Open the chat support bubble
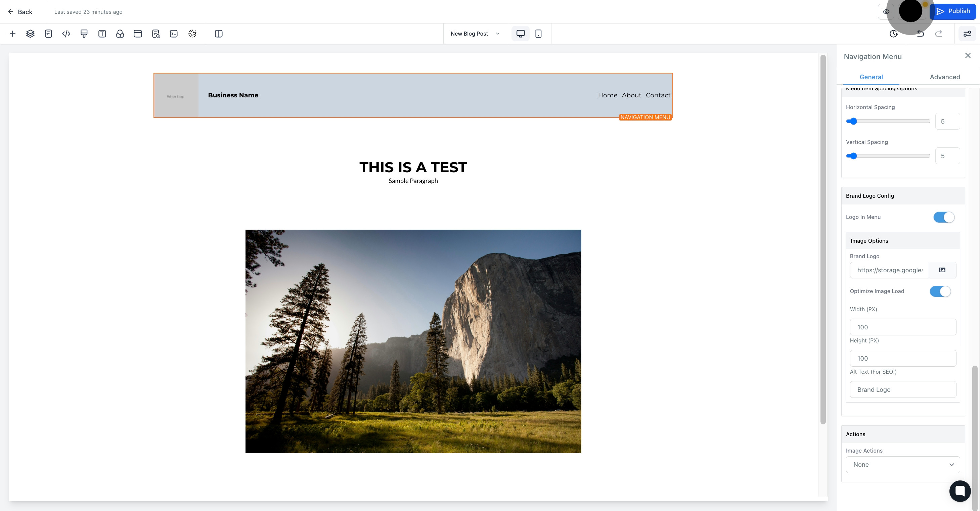 click(x=960, y=491)
